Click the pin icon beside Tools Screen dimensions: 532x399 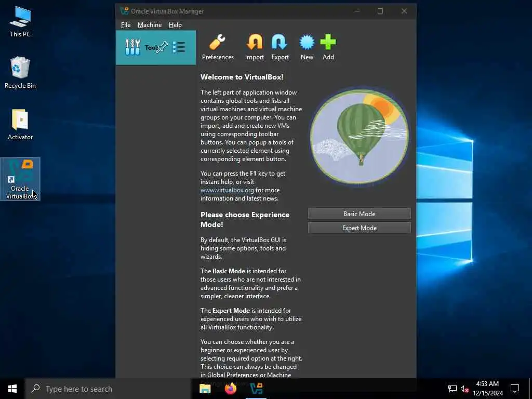click(x=162, y=47)
